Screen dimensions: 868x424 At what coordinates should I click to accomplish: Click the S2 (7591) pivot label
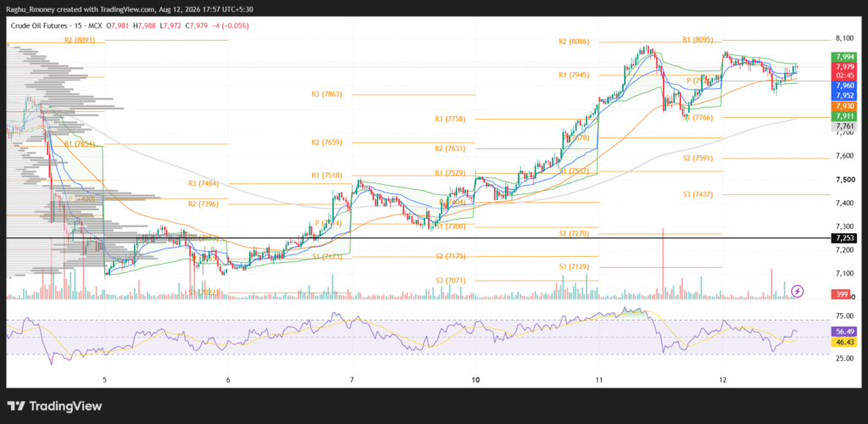click(x=698, y=159)
